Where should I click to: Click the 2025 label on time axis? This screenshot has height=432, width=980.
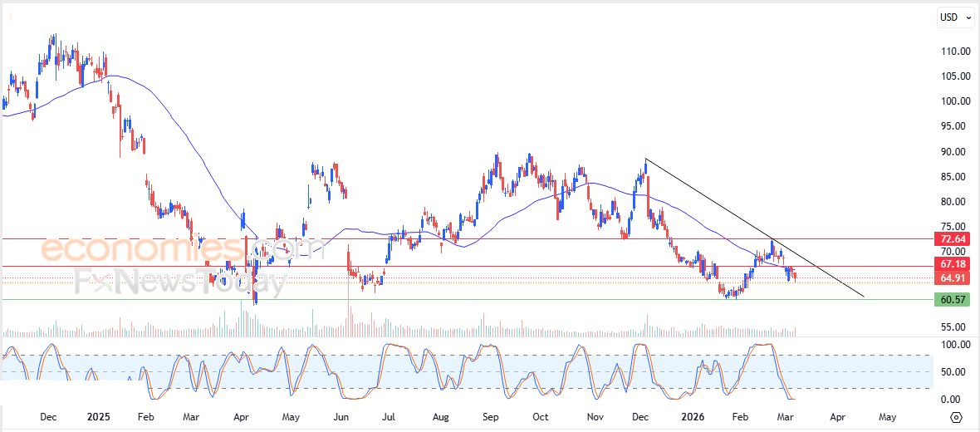[98, 416]
